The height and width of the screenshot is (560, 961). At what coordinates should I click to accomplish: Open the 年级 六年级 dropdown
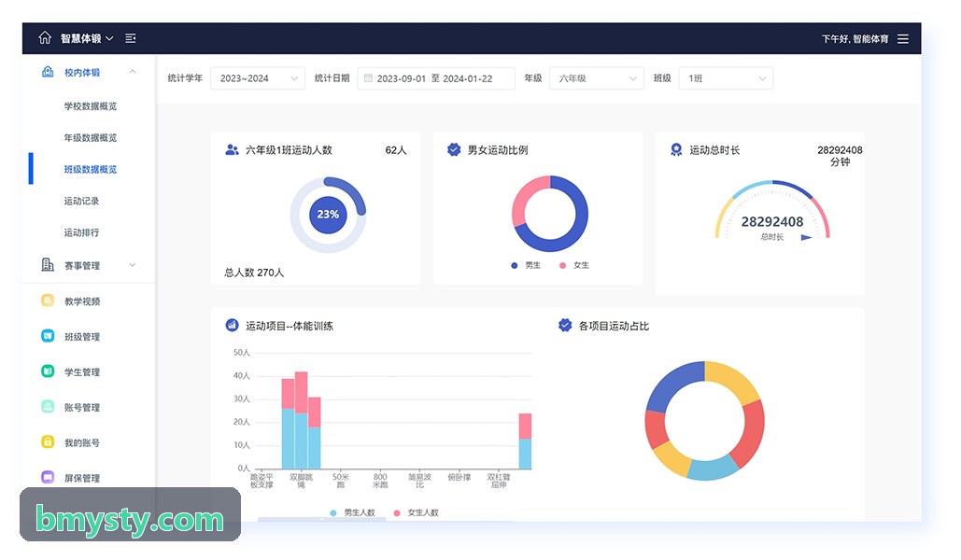click(597, 78)
